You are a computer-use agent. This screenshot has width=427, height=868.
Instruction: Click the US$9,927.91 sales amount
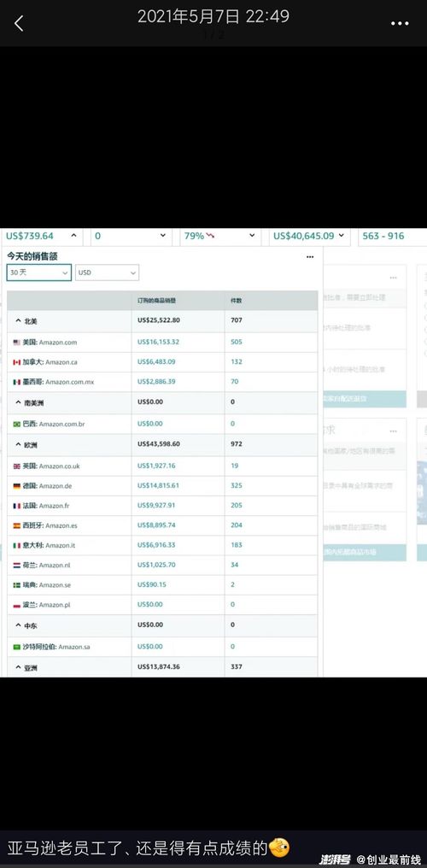point(156,506)
